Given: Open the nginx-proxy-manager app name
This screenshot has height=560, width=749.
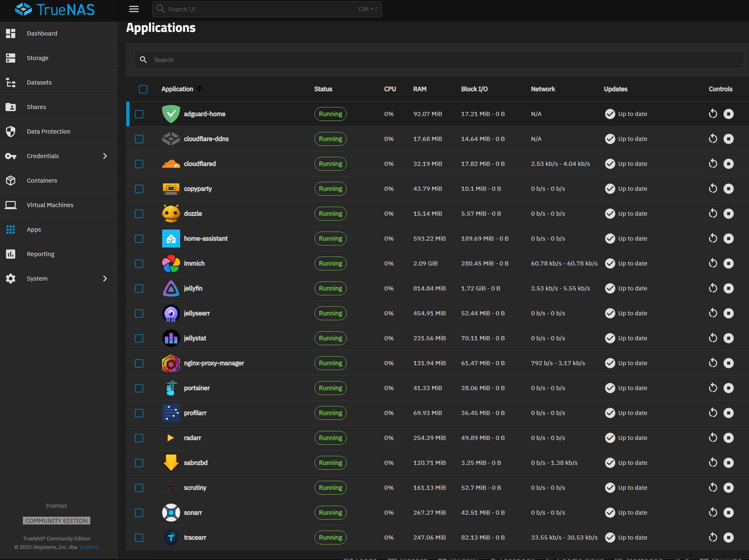Looking at the screenshot, I should (x=214, y=363).
